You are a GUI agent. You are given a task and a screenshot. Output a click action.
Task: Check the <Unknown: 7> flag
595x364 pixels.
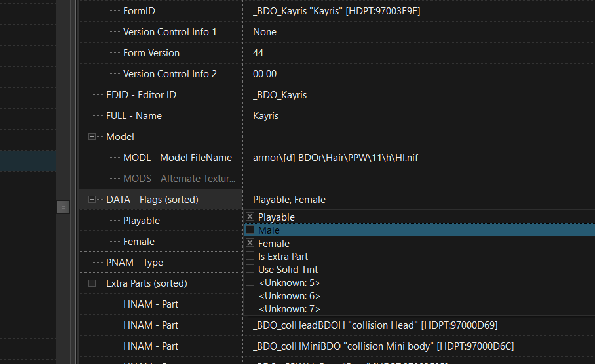point(250,308)
